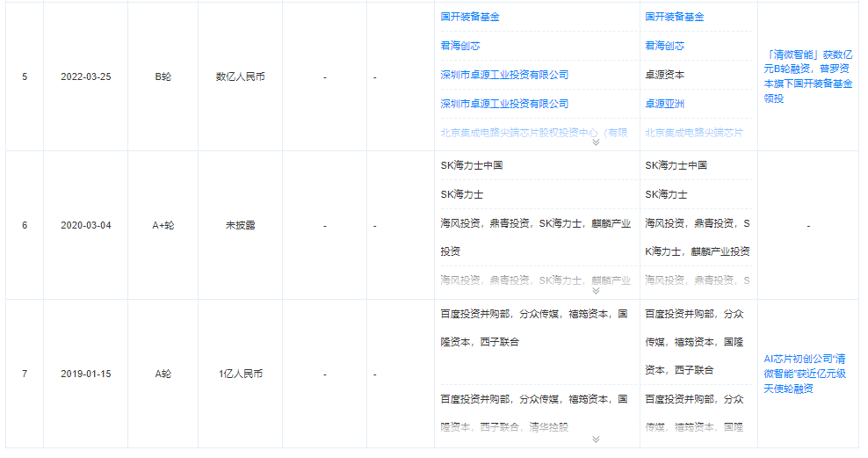Select the amount cell 未披露

point(240,225)
